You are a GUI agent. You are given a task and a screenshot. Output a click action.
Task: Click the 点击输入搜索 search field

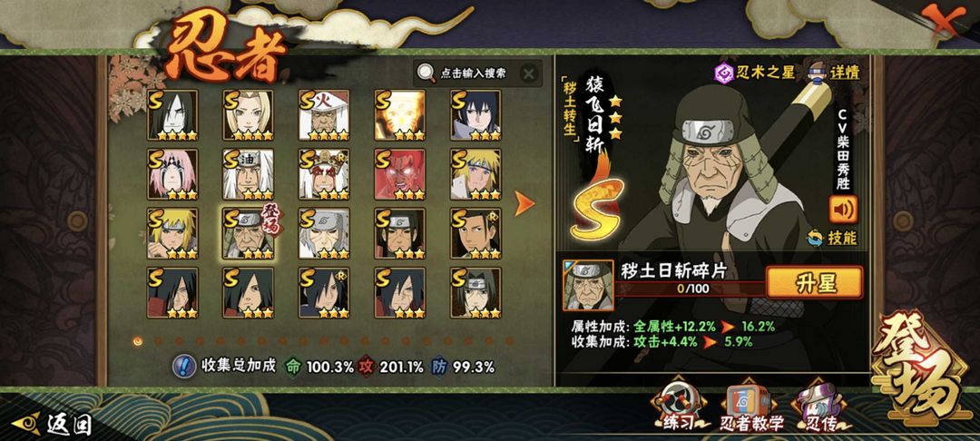(x=473, y=73)
